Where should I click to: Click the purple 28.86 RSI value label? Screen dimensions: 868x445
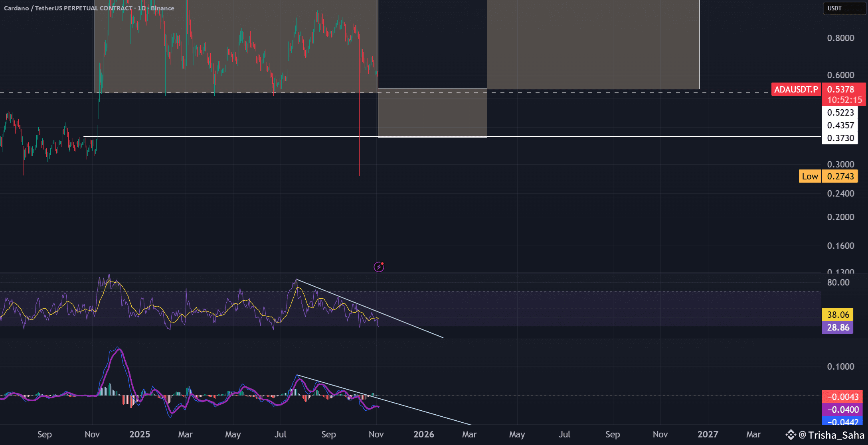click(x=838, y=327)
